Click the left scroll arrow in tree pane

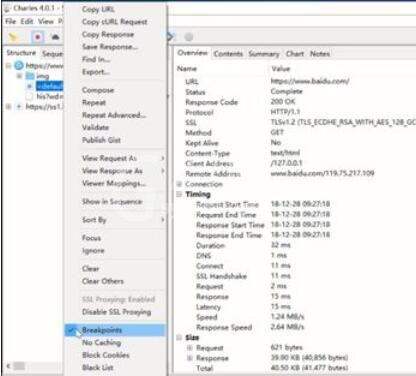(9, 366)
